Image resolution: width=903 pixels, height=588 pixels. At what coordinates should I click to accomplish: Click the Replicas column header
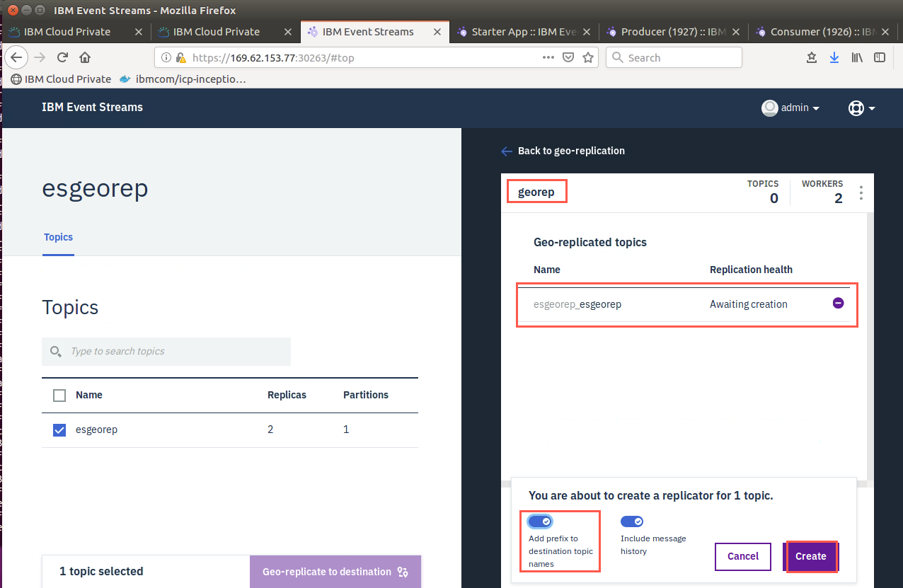click(287, 395)
